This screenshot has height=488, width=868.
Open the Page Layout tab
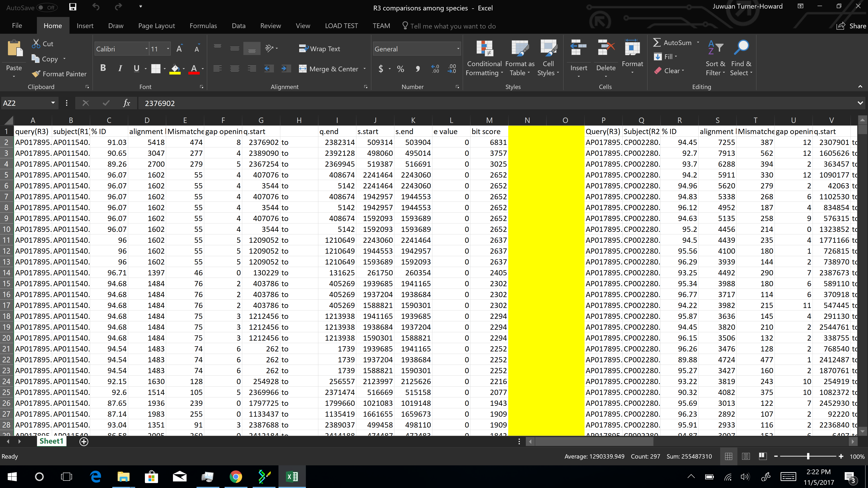pos(156,26)
